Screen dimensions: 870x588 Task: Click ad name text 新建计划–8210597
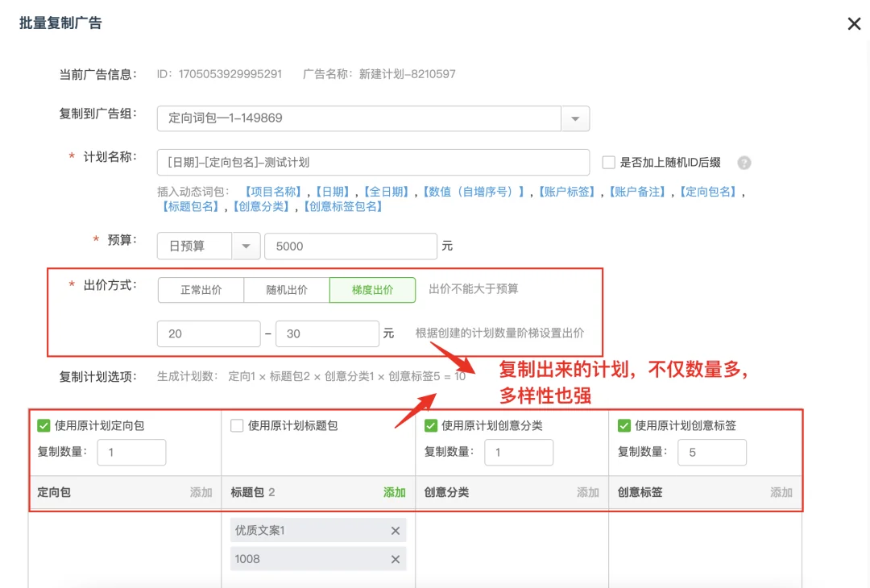tap(408, 74)
